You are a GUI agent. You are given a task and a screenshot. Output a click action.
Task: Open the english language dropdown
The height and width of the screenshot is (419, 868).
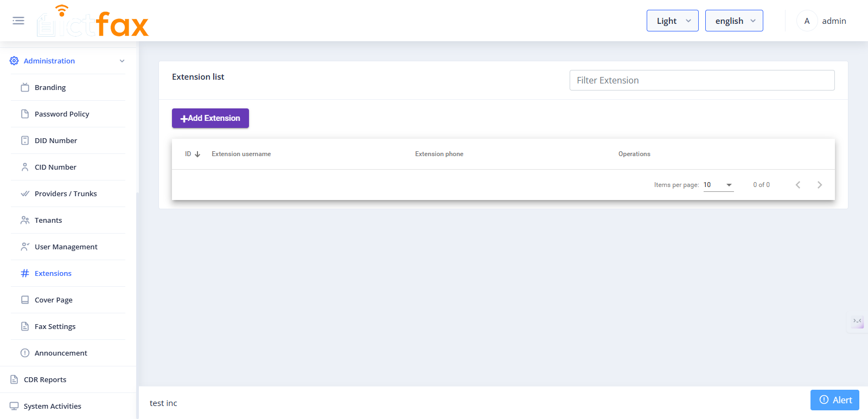point(734,21)
